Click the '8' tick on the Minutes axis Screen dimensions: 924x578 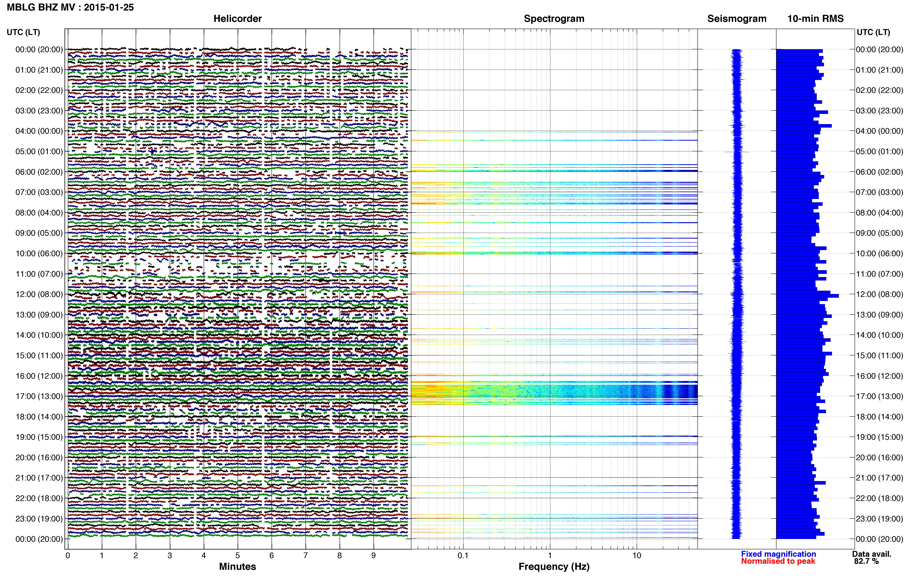[340, 555]
